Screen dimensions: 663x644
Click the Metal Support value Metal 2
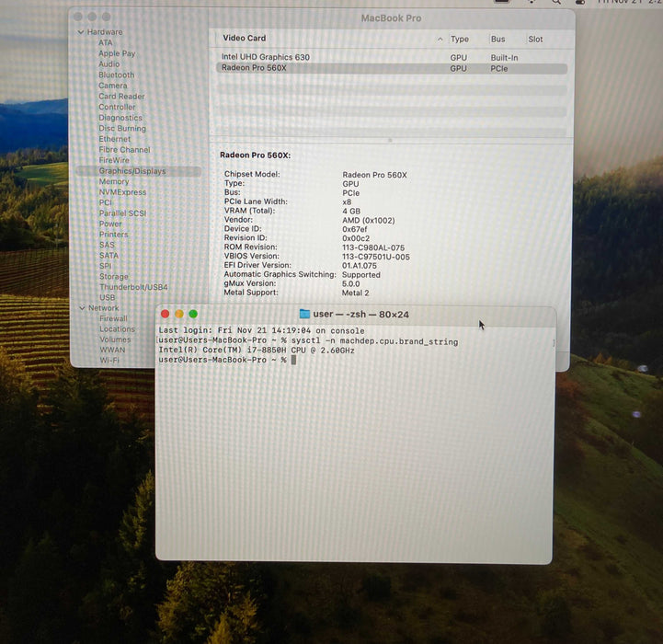355,293
